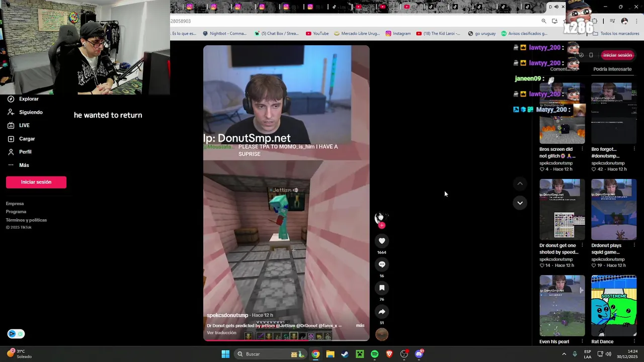644x362 pixels.
Task: Bookmark the video with the save icon
Action: (382, 288)
